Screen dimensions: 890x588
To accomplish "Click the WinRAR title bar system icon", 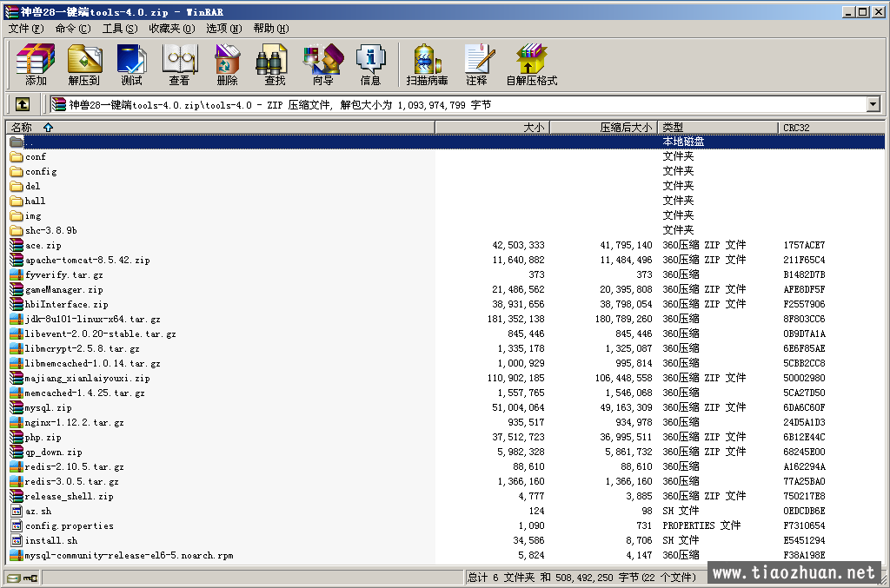I will click(11, 11).
